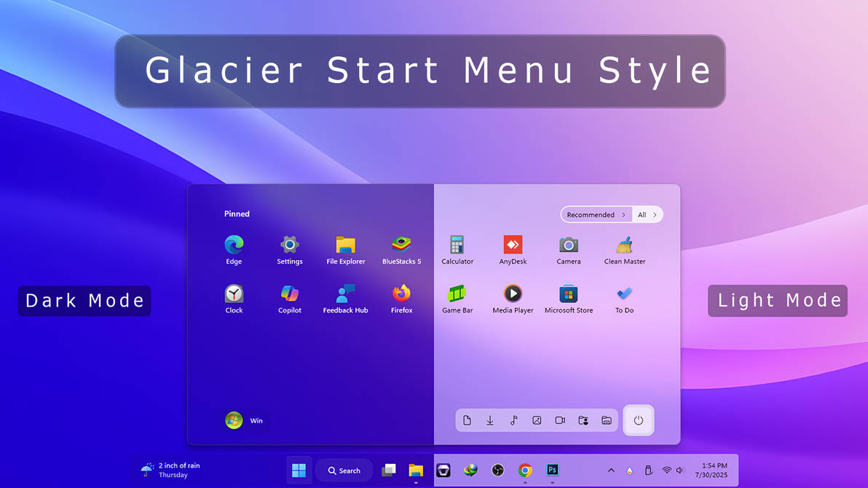Viewport: 868px width, 488px height.
Task: Start AnyDesk
Action: (x=513, y=245)
